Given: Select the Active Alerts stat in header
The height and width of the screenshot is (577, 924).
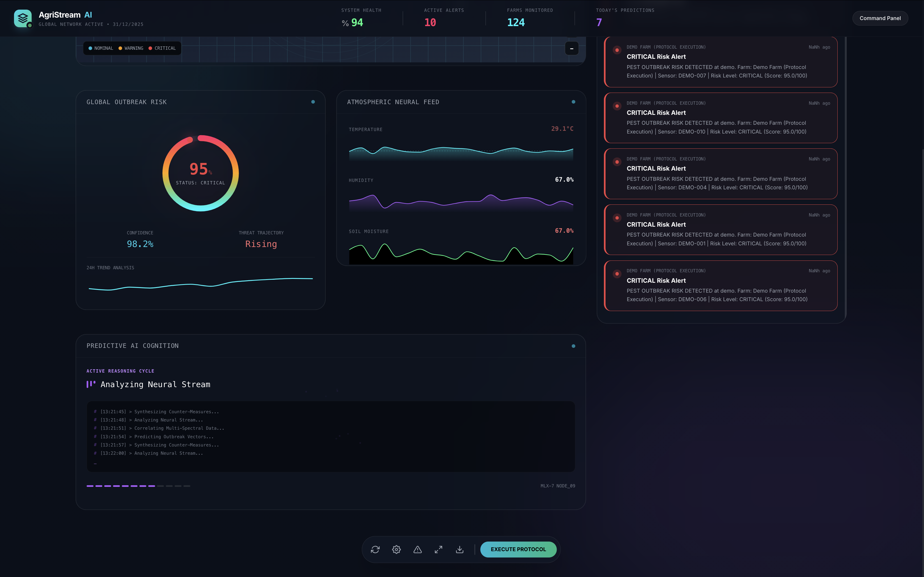Looking at the screenshot, I should [x=443, y=18].
